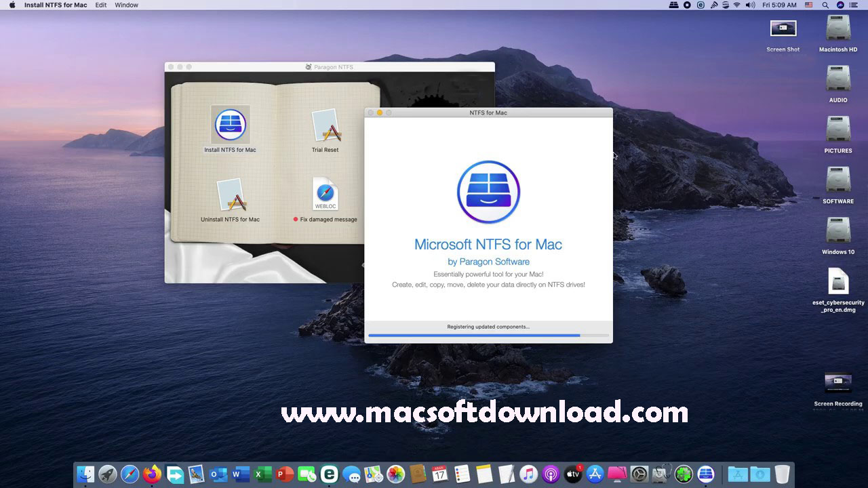Click the installer progress bar
Viewport: 868px width, 488px height.
pos(488,335)
